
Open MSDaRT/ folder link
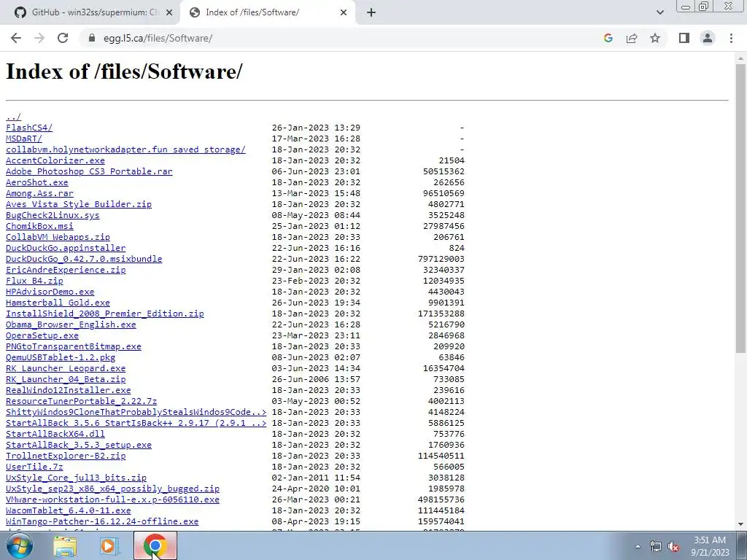pyautogui.click(x=24, y=139)
